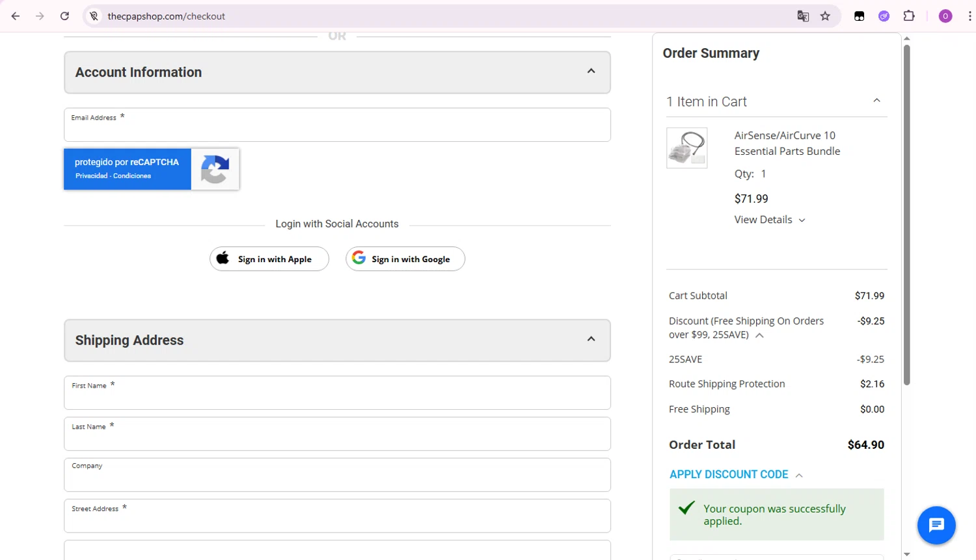Viewport: 976px width, 560px height.
Task: Collapse the discount breakdown chevron
Action: [x=759, y=336]
